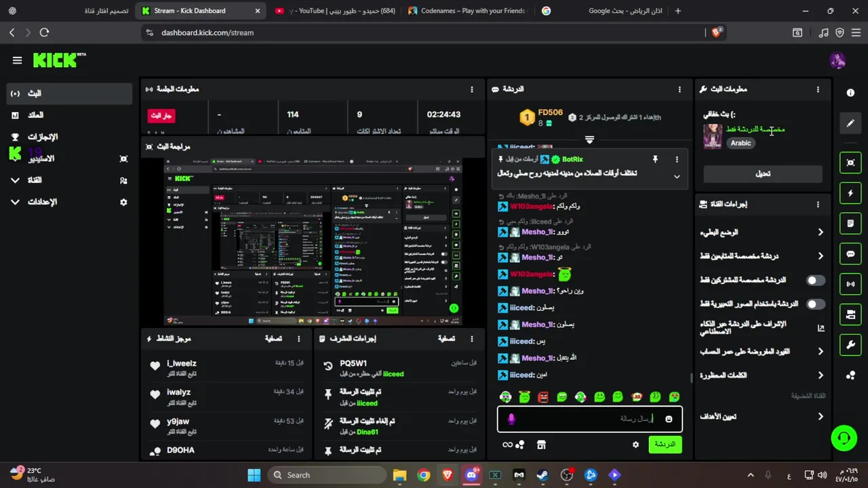The height and width of the screenshot is (488, 868).
Task: Click the purple microphone icon in chat input
Action: (x=511, y=419)
